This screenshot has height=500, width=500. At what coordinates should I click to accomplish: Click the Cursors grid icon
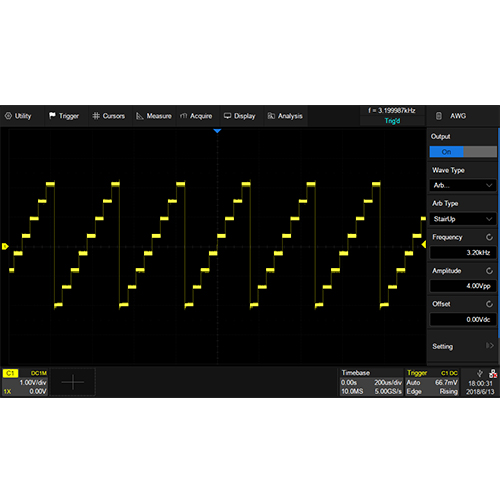tap(96, 116)
